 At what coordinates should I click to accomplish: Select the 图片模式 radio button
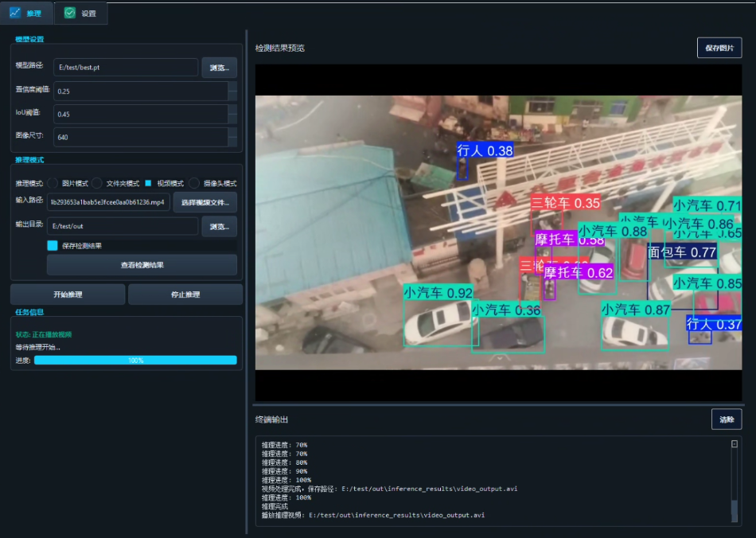[53, 183]
